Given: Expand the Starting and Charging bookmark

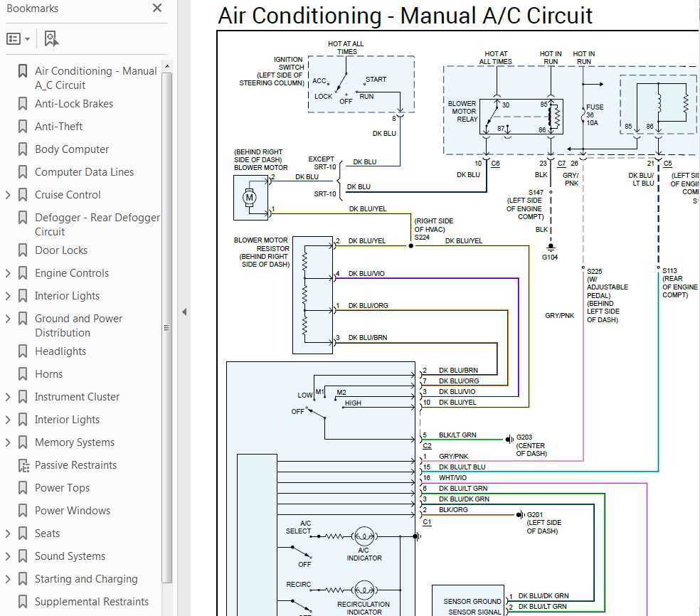Looking at the screenshot, I should pos(8,578).
